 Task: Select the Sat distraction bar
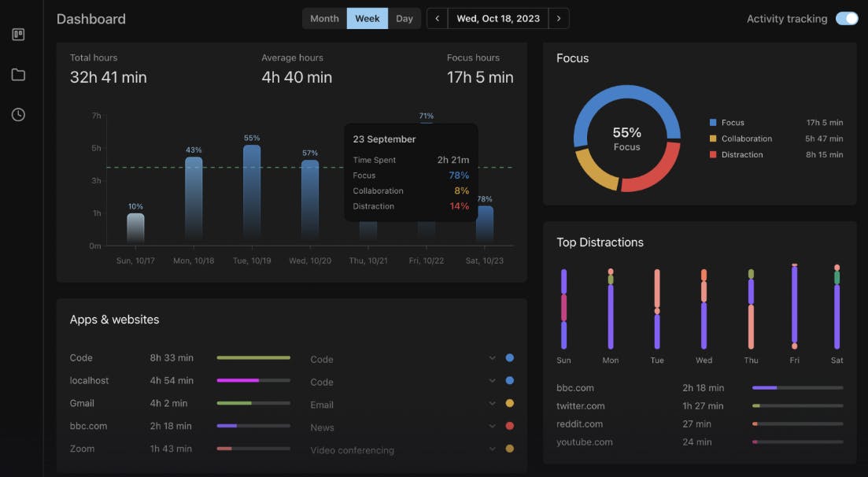pos(837,307)
